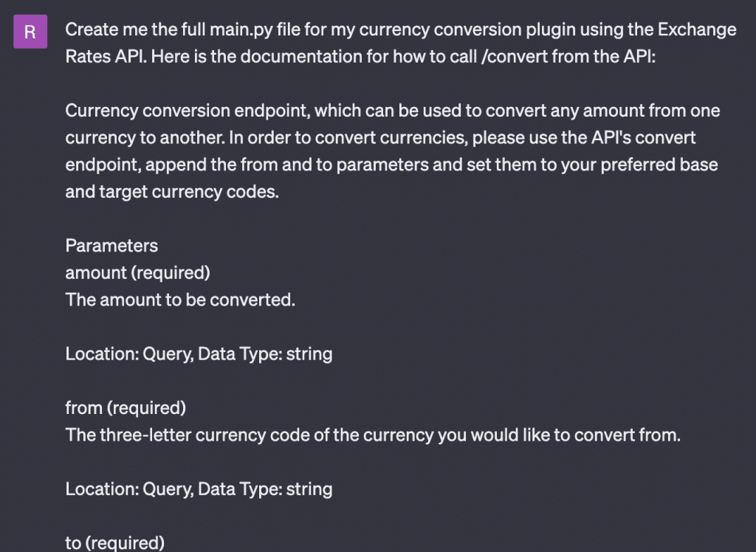Click the first "Location: Query, Data Type: string" line

pyautogui.click(x=199, y=354)
